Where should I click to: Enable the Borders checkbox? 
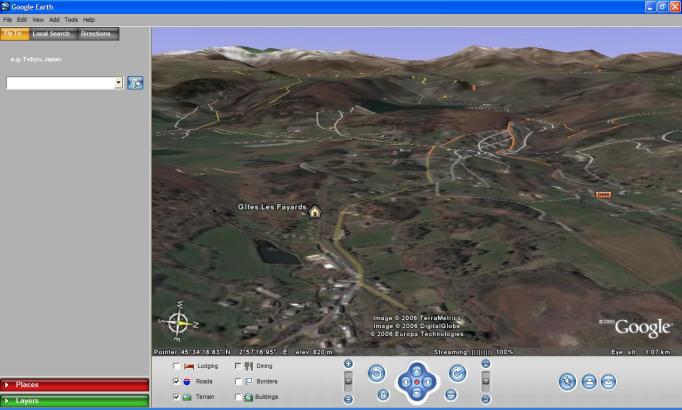pyautogui.click(x=238, y=381)
